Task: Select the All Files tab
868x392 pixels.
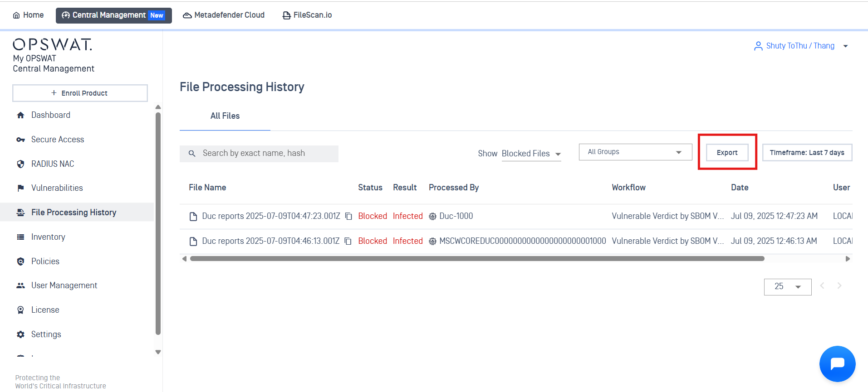Action: pyautogui.click(x=225, y=116)
